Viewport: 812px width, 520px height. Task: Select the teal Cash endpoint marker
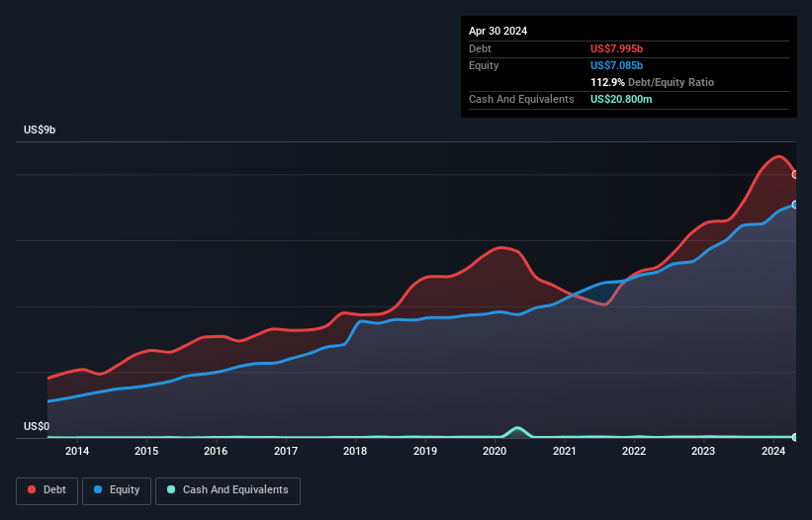(x=795, y=437)
